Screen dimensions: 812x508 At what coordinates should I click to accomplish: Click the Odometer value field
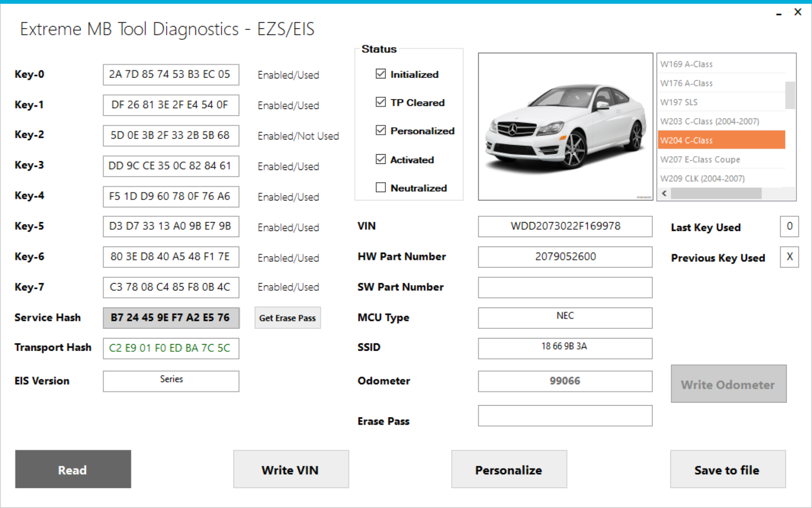565,381
